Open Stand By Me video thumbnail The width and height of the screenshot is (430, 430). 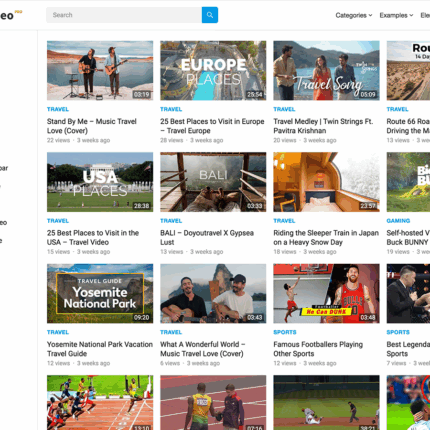point(100,71)
